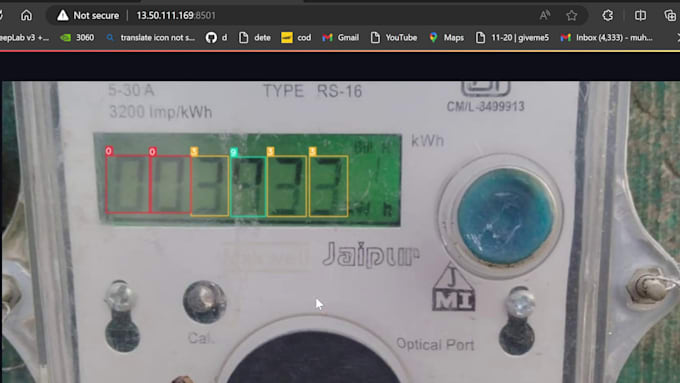Open the 3060 bookmark
Viewport: 680px width, 383px height.
[x=77, y=38]
